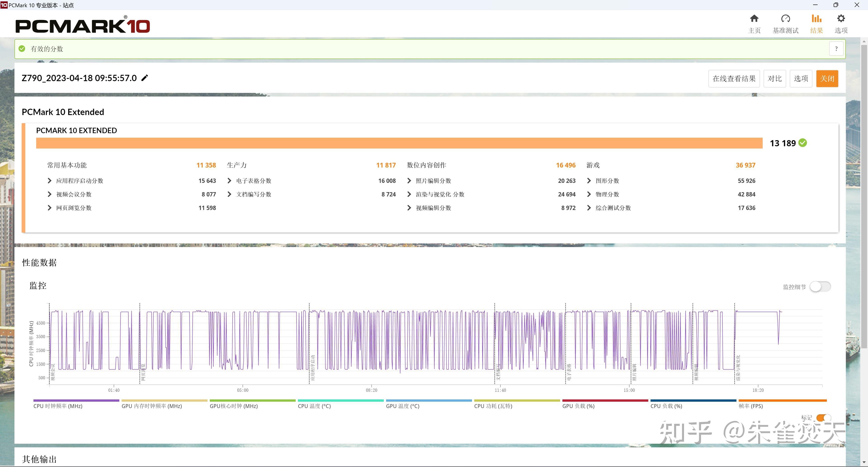868x467 pixels.
Task: Click the question mark help button
Action: (836, 49)
